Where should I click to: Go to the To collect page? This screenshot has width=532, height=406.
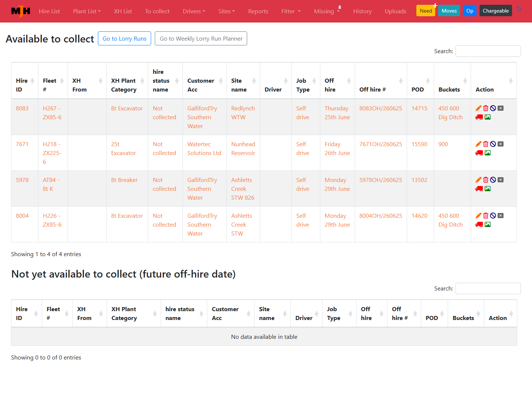[157, 11]
